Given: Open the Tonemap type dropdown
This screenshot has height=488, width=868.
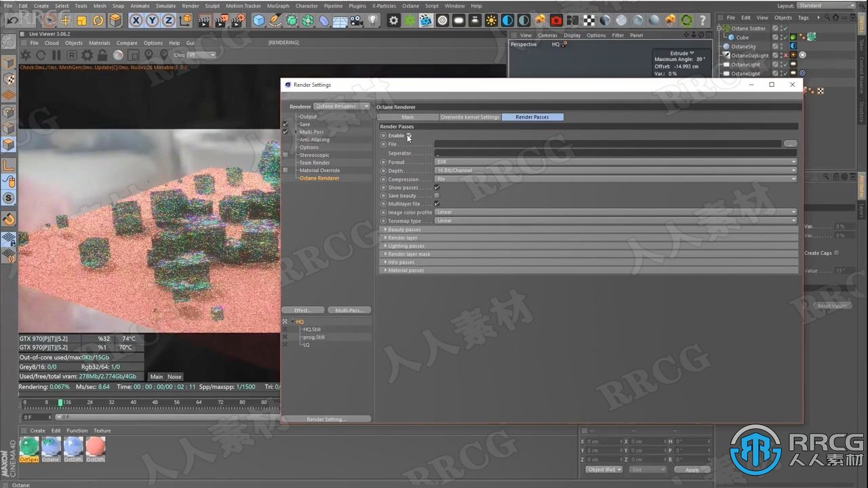Looking at the screenshot, I should (x=616, y=221).
